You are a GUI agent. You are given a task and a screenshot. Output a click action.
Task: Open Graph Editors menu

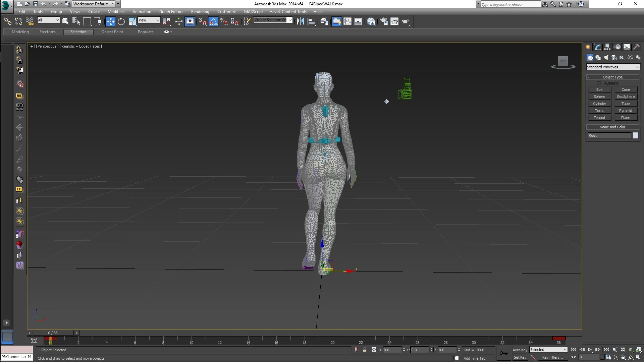click(x=171, y=11)
